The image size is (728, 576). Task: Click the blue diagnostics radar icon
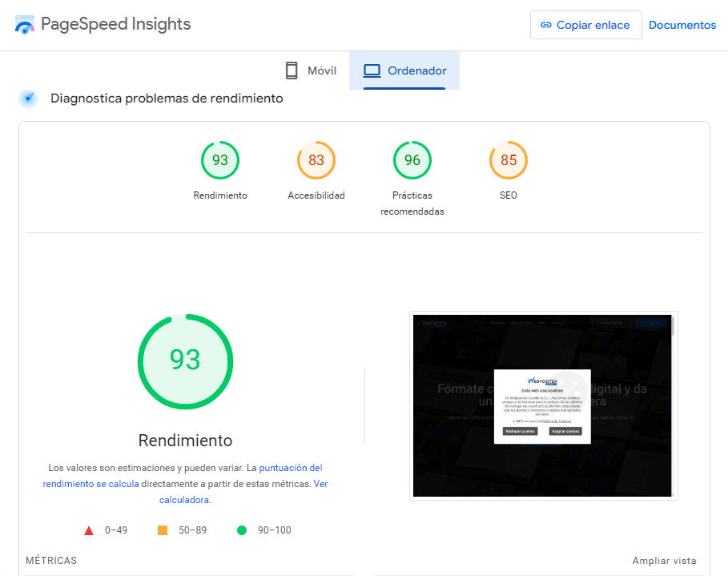[x=28, y=99]
